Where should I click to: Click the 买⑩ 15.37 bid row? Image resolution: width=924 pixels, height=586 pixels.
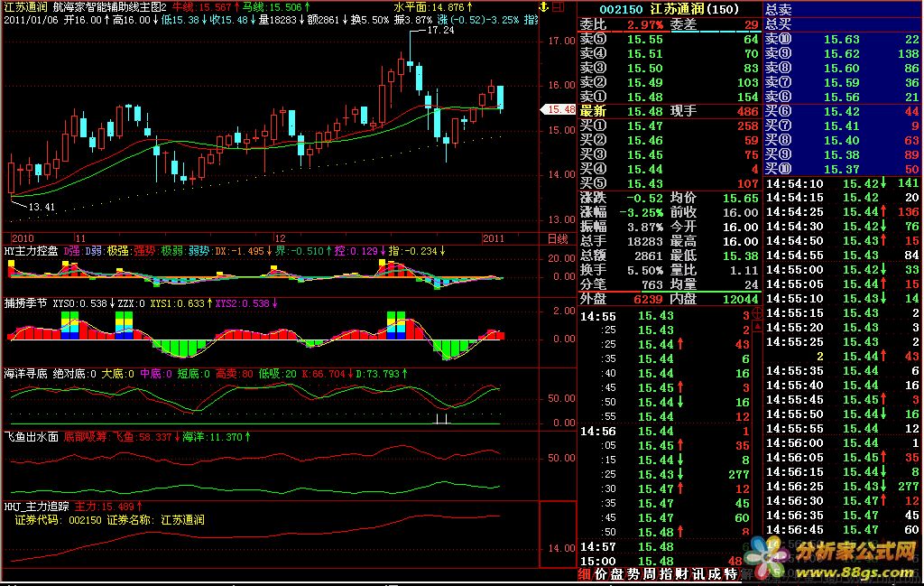(x=843, y=170)
